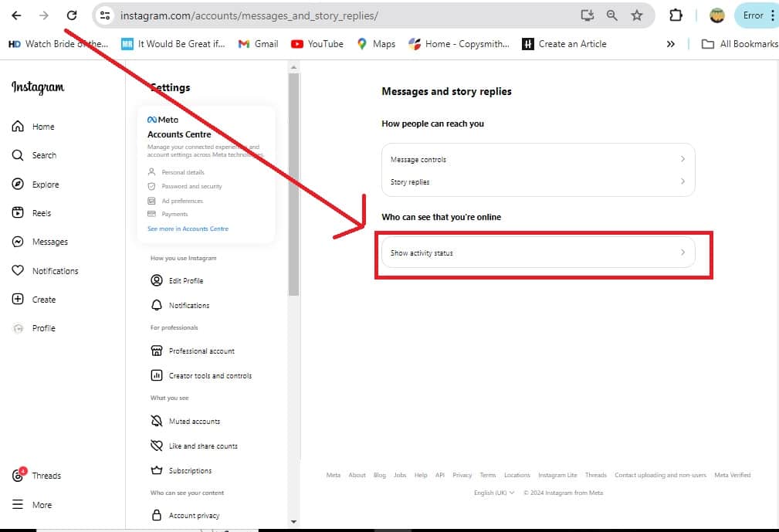Click the zoom magnifier icon in address bar

click(612, 15)
